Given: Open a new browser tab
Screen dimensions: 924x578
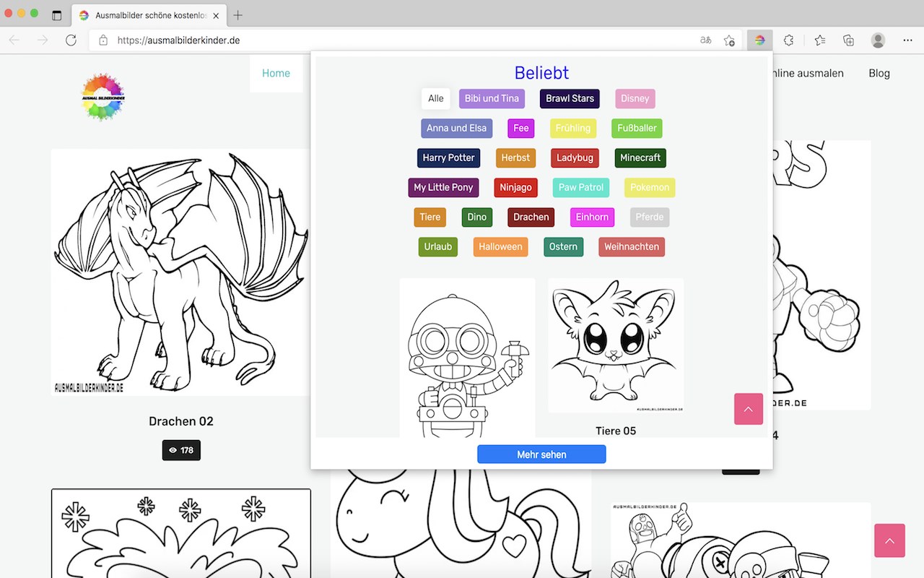Looking at the screenshot, I should point(238,15).
